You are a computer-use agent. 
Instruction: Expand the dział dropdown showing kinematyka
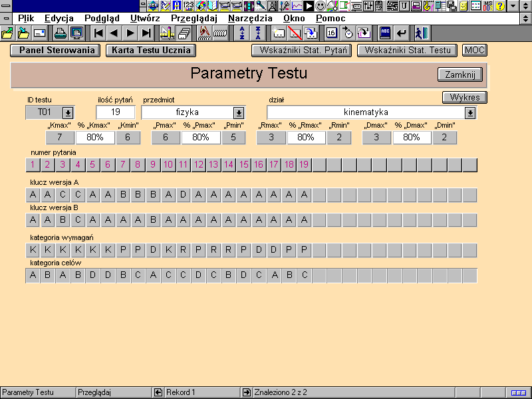click(470, 112)
